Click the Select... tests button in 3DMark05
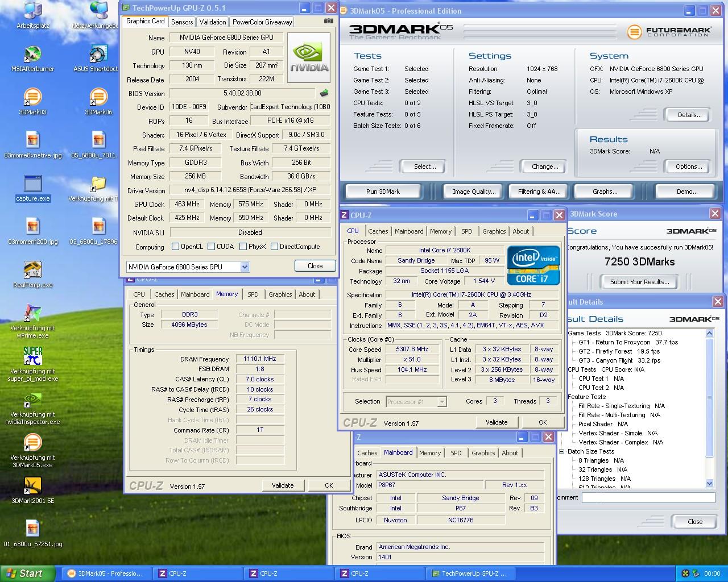The width and height of the screenshot is (728, 582). coord(425,167)
